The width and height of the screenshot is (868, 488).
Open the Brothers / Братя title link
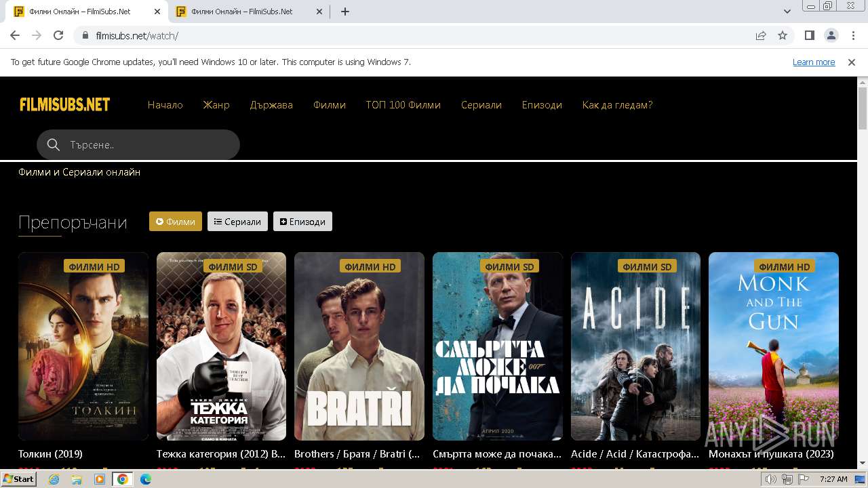[357, 453]
